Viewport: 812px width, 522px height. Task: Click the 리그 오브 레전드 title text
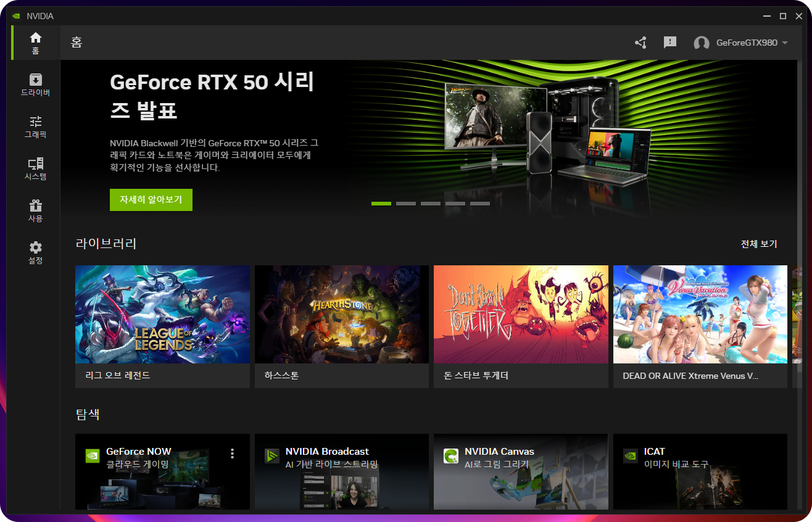click(118, 375)
